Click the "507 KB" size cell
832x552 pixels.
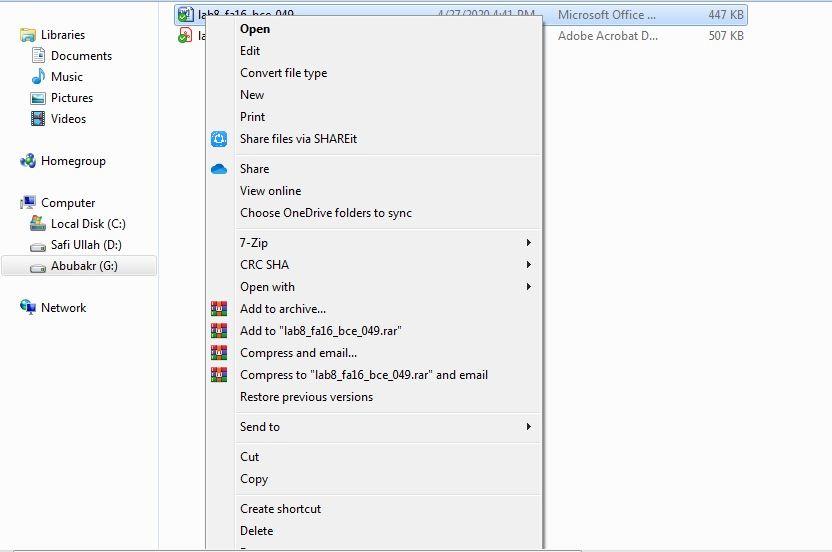[726, 36]
